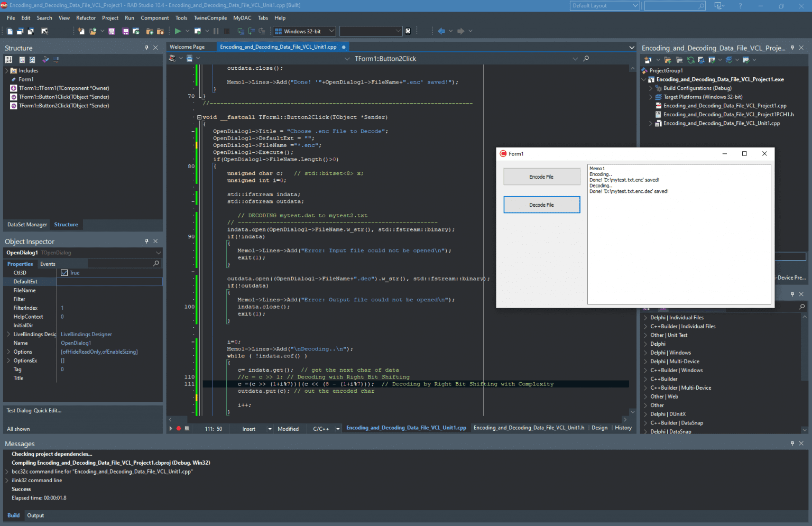Click the Test Dialog link
The image size is (812, 526).
pyautogui.click(x=19, y=411)
